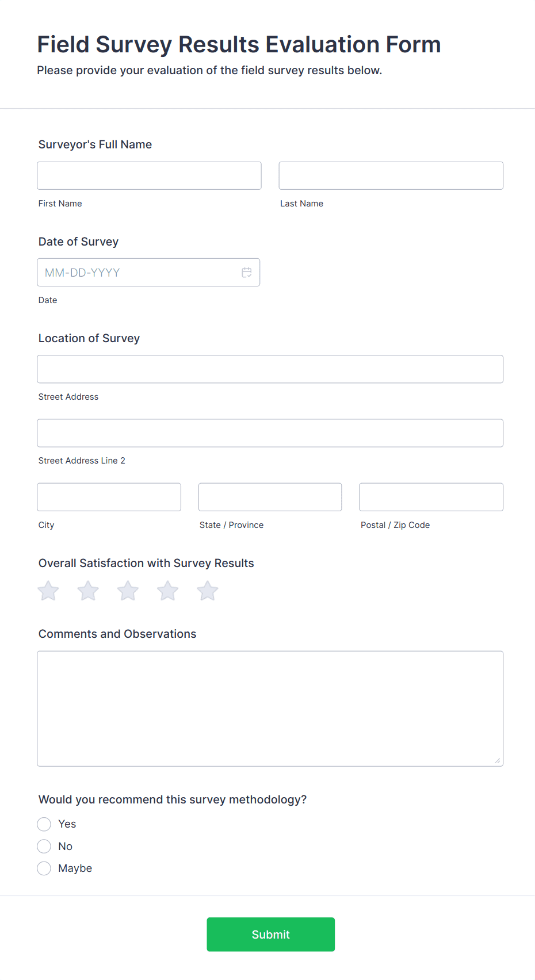Rate satisfaction four stars
This screenshot has height=980, width=535.
point(168,591)
